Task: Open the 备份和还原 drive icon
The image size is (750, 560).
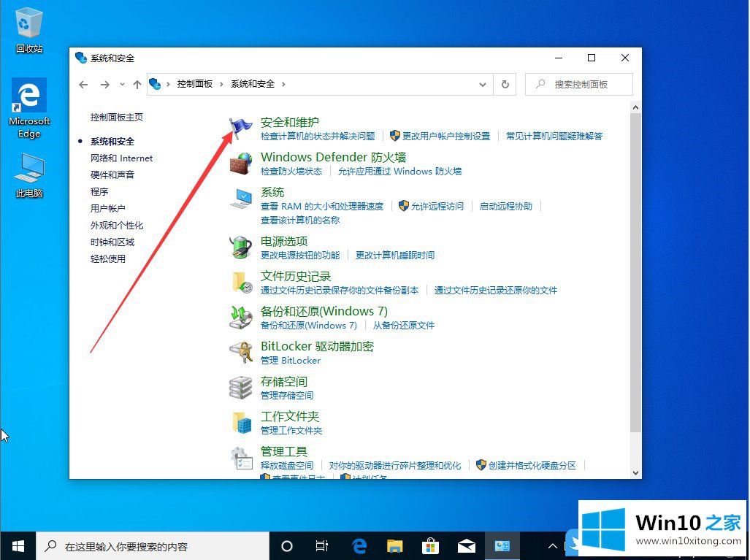Action: 240,318
